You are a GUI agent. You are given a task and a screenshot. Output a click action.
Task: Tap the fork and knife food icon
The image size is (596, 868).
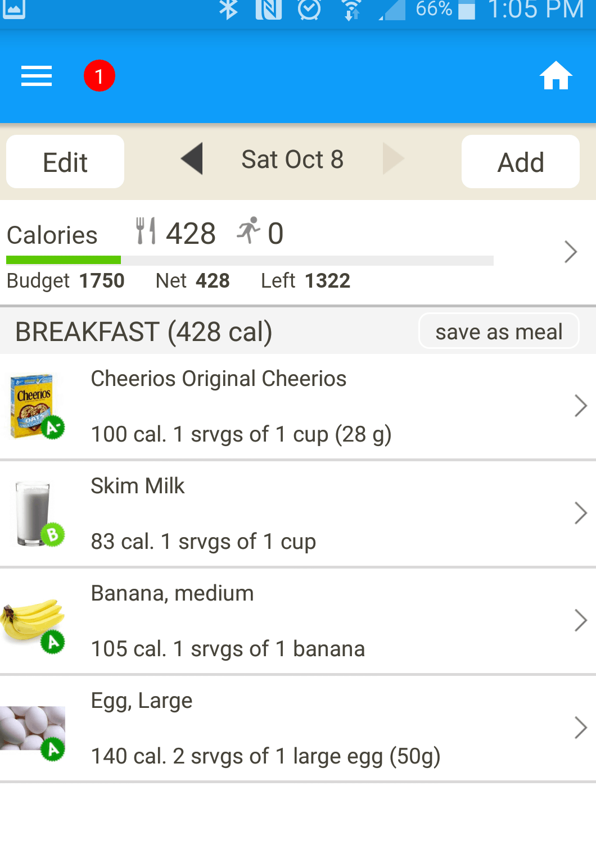pos(146,231)
